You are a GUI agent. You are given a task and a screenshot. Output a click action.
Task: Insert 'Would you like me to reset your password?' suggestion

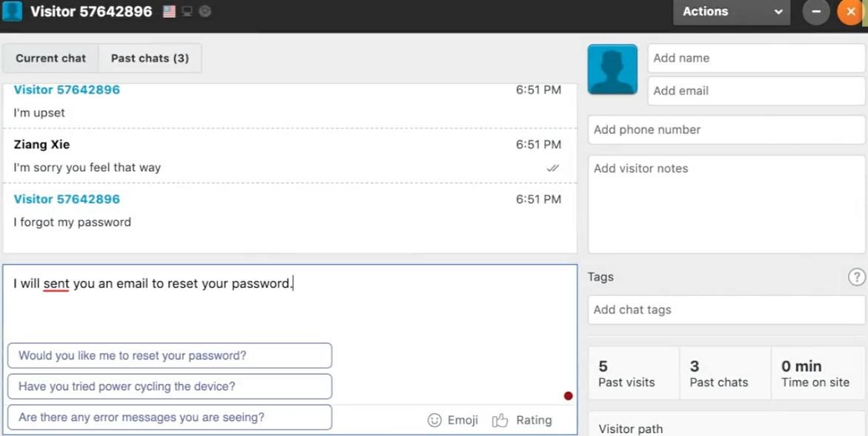pos(170,356)
